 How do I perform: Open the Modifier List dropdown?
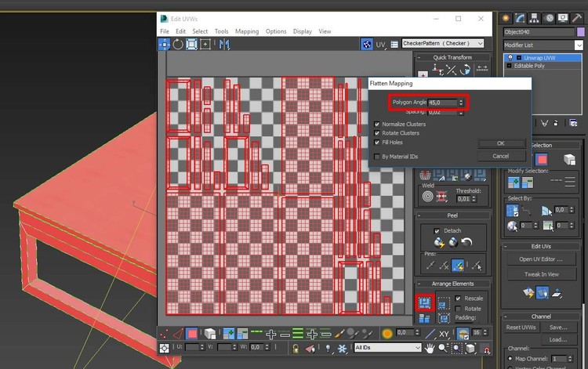coord(543,45)
